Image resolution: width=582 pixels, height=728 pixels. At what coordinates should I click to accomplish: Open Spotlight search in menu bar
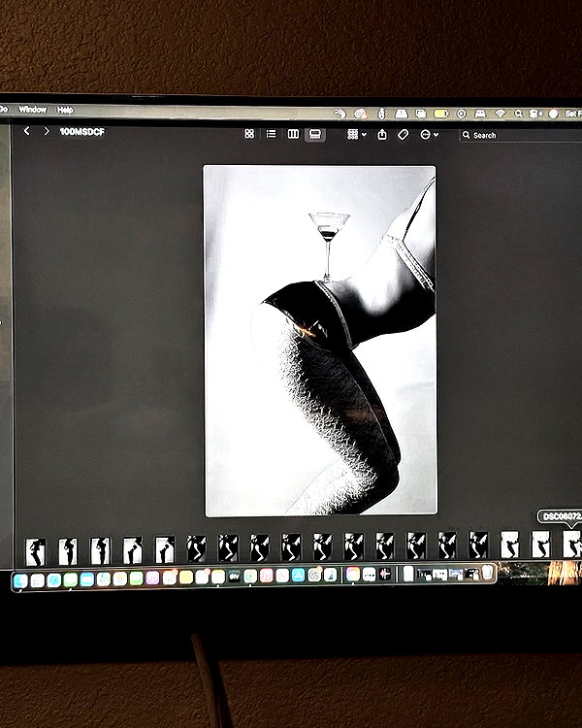coord(518,114)
